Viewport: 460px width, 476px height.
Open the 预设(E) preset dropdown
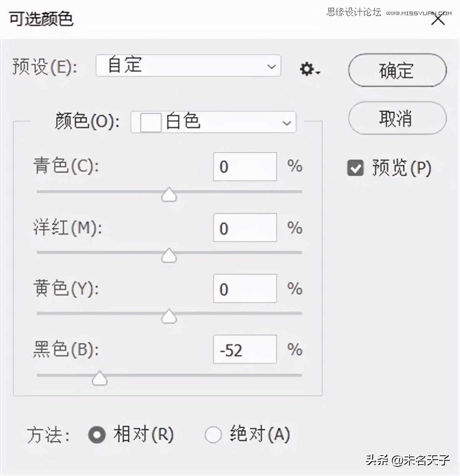point(272,66)
